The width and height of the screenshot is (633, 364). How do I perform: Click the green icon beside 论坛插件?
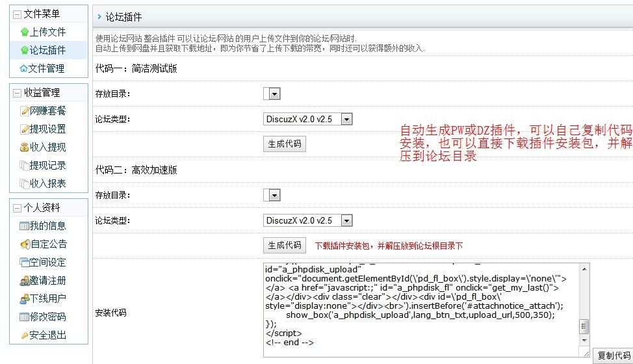pos(25,51)
